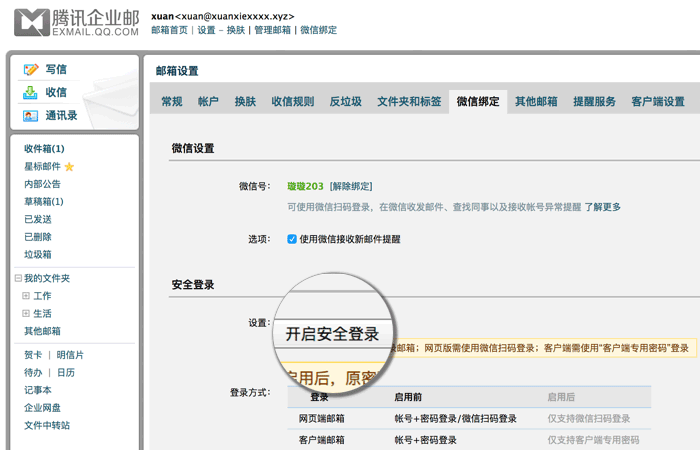Click the receive mail download icon
Viewport: 700px width, 450px height.
pos(31,92)
